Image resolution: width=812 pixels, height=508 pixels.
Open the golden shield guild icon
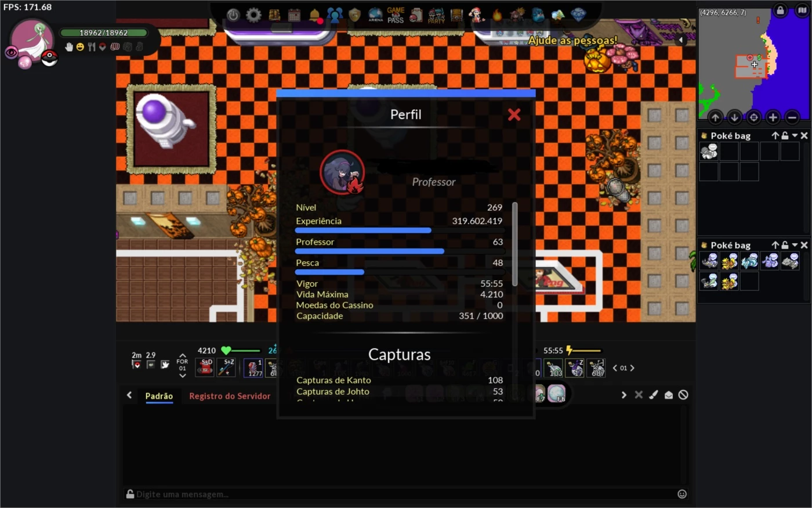pos(355,15)
